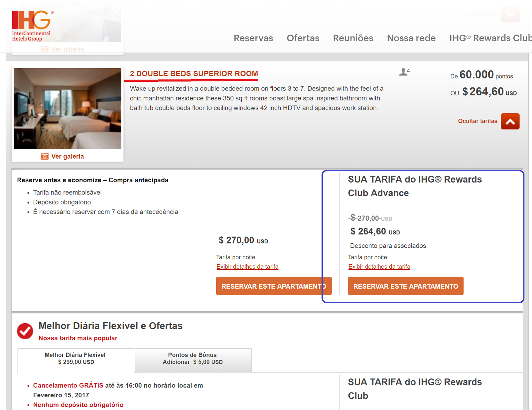Viewport: 532px width, 410px height.
Task: Click the Nenhum depósito obrigatório bullet
Action: (78, 405)
